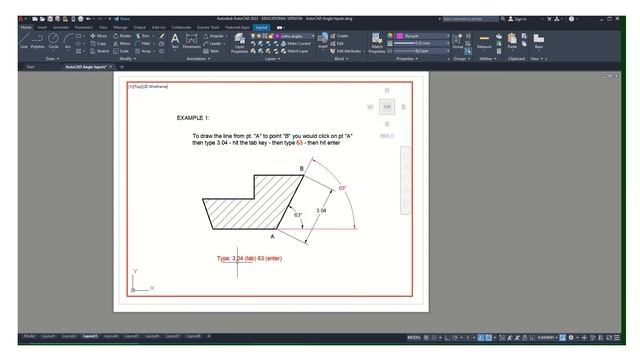640x360 pixels.
Task: Expand the Modify panel
Action: (127, 59)
